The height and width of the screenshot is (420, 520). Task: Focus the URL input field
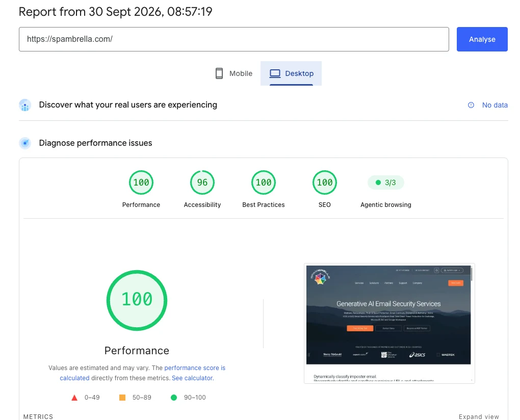[234, 39]
